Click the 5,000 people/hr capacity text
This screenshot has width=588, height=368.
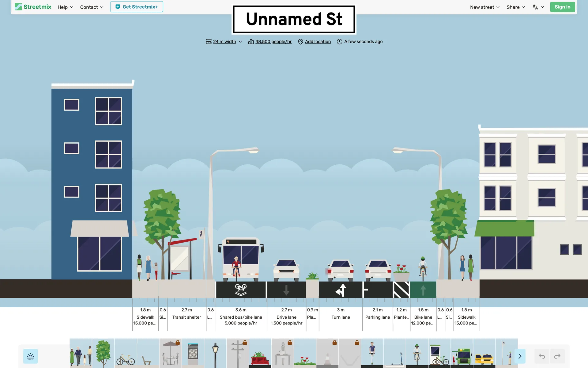[x=241, y=323]
